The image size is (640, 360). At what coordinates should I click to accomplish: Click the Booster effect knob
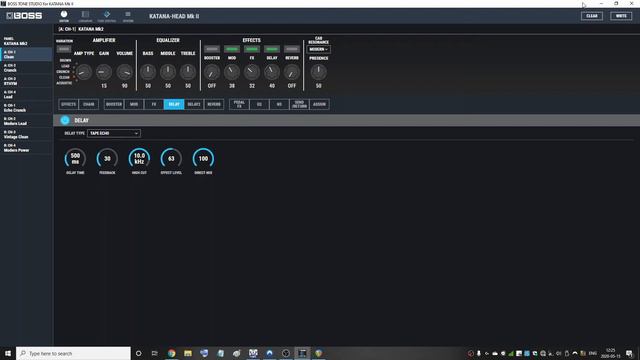click(212, 72)
